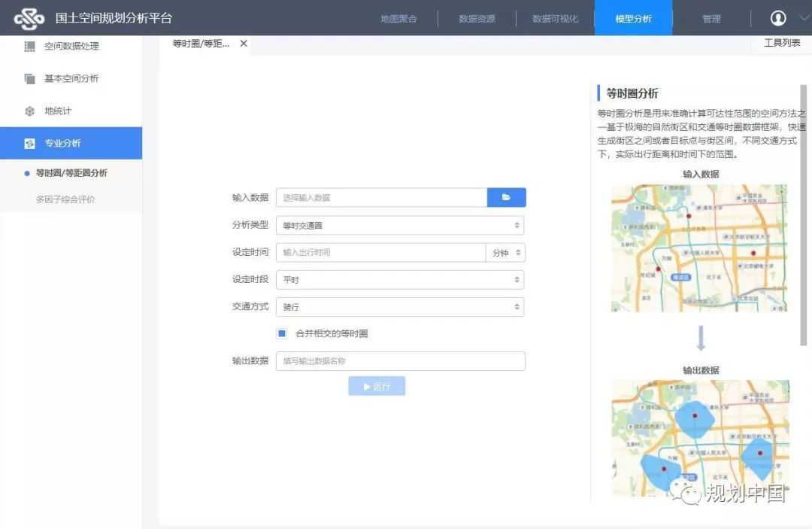The height and width of the screenshot is (529, 812).
Task: Click the 专业分析 sidebar icon
Action: click(x=30, y=144)
